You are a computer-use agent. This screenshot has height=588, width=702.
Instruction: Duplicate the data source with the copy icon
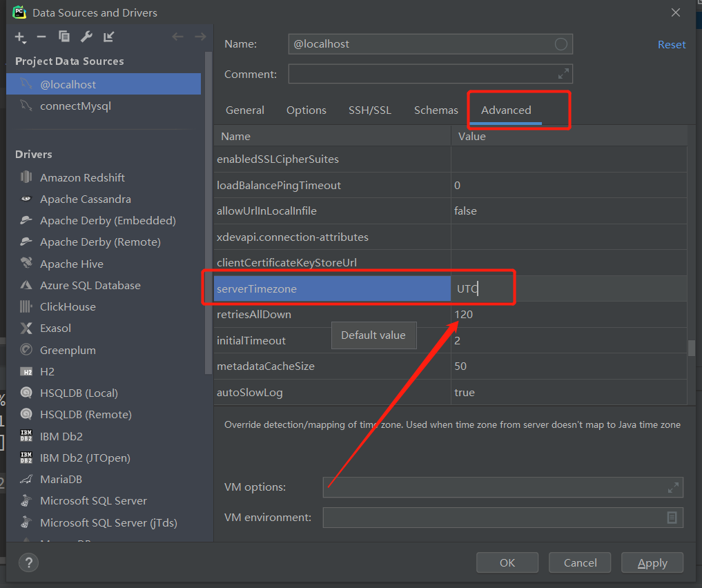pos(64,37)
